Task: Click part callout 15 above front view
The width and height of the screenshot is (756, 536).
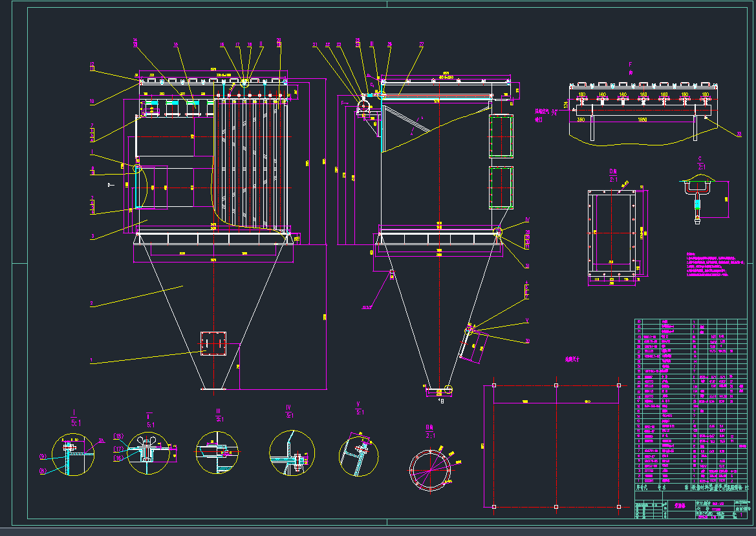Action: click(176, 45)
